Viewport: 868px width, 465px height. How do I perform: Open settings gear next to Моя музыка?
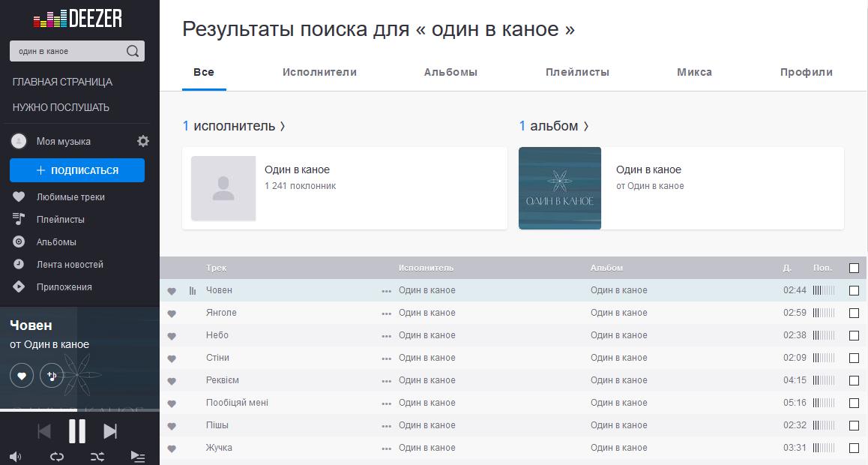143,141
